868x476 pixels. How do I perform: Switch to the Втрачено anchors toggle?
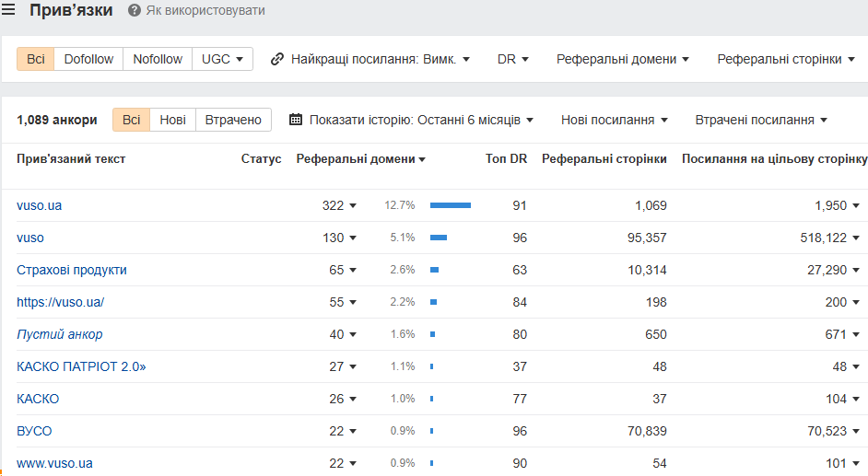[233, 120]
